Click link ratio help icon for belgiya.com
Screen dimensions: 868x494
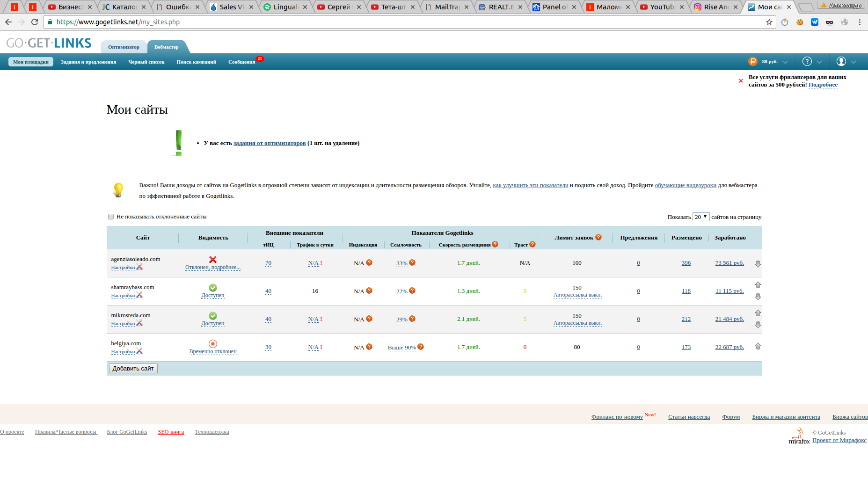tap(421, 347)
